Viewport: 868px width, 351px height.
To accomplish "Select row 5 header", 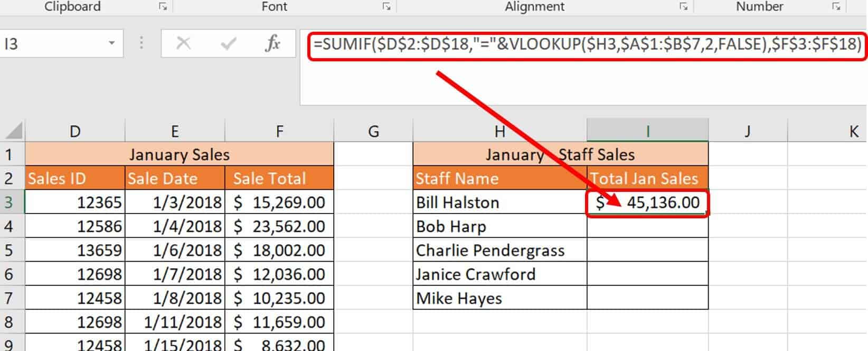I will tap(9, 250).
